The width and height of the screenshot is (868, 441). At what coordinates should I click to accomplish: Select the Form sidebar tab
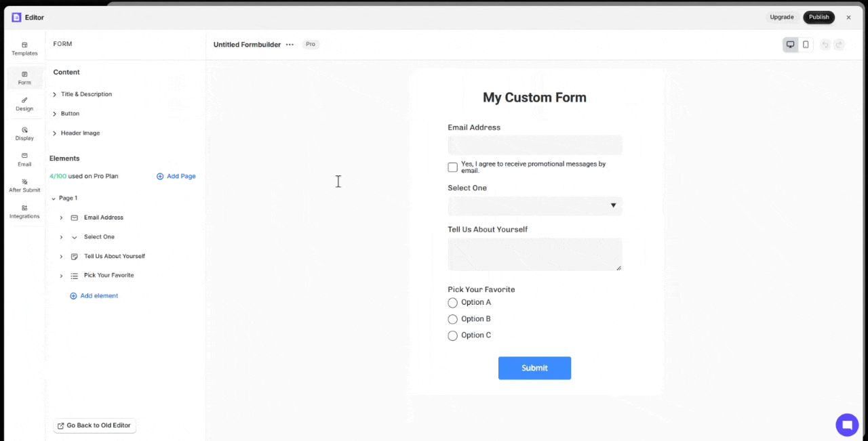(x=24, y=78)
